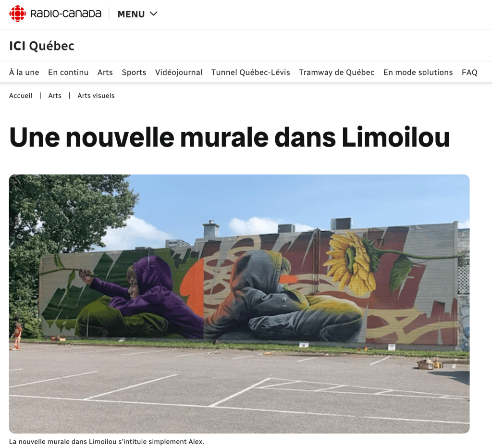The height and width of the screenshot is (448, 492).
Task: Switch to the Arts navigation tab
Action: [105, 72]
